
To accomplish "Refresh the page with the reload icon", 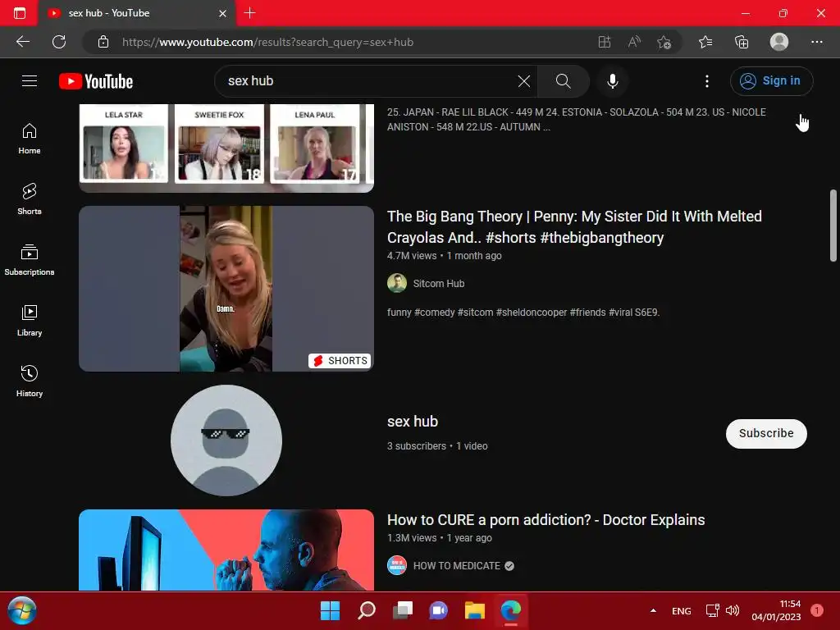I will [59, 42].
